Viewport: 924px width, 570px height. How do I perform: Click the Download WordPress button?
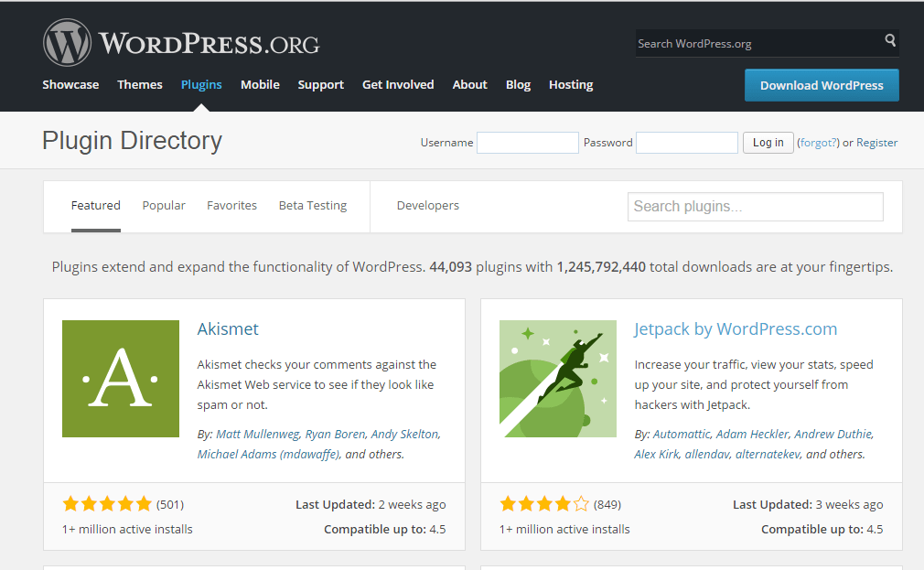pos(822,85)
